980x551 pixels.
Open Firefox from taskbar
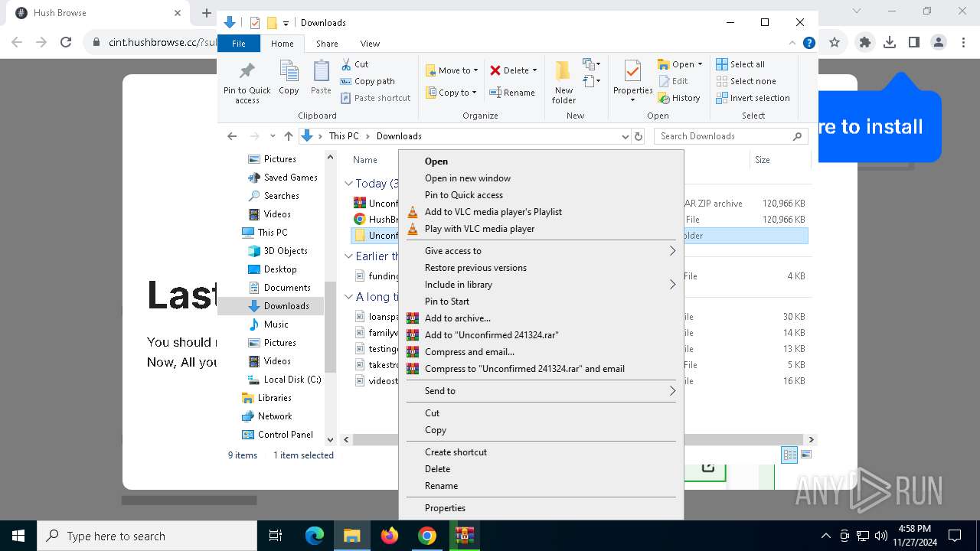(390, 536)
